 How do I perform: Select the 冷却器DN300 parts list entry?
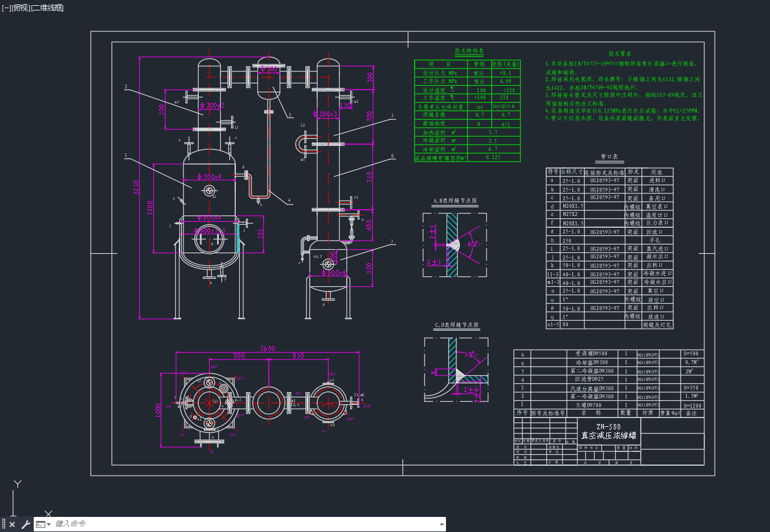point(591,362)
